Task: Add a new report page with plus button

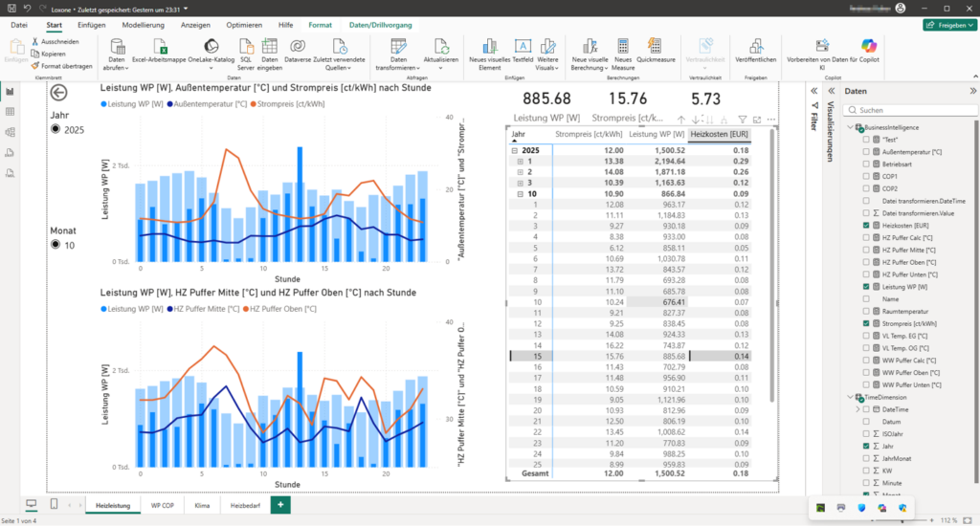Action: click(x=280, y=504)
